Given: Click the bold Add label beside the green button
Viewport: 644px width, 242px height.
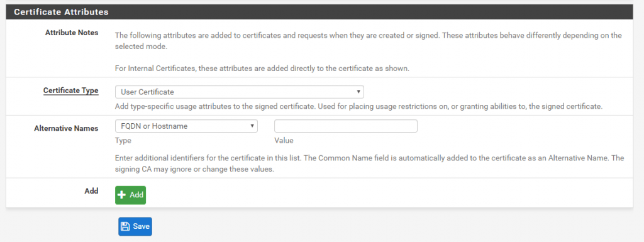Looking at the screenshot, I should coord(92,190).
